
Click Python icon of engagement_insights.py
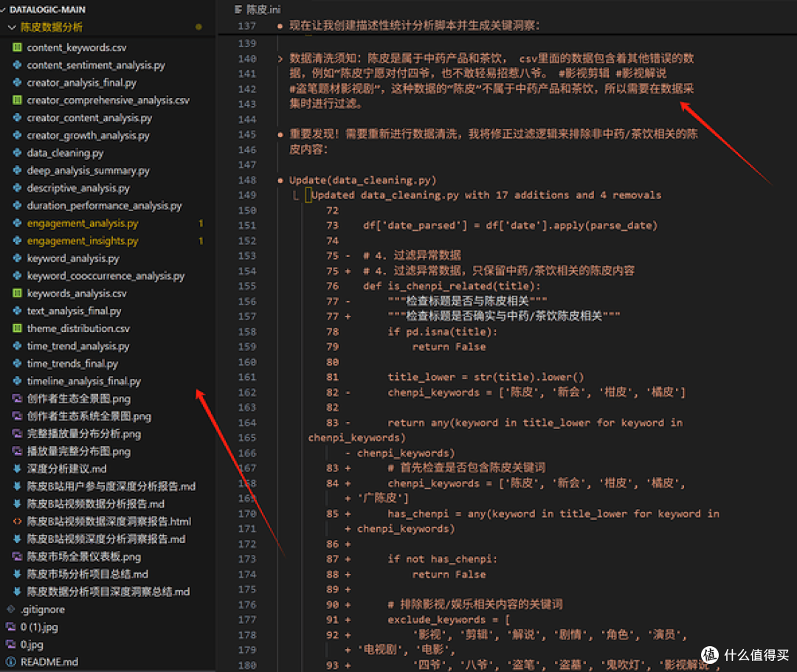17,240
